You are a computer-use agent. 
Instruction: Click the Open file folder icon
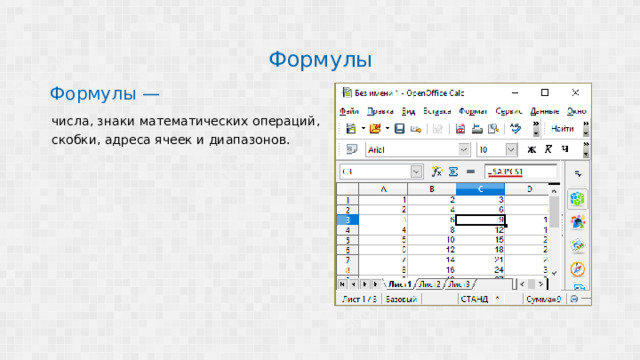pos(375,129)
